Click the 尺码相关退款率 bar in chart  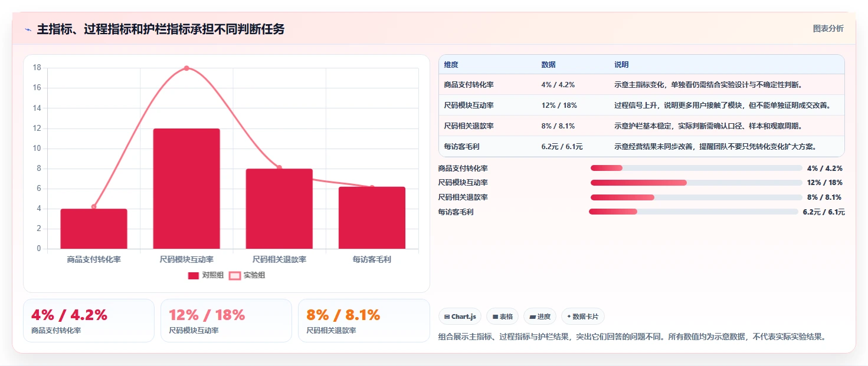(279, 209)
